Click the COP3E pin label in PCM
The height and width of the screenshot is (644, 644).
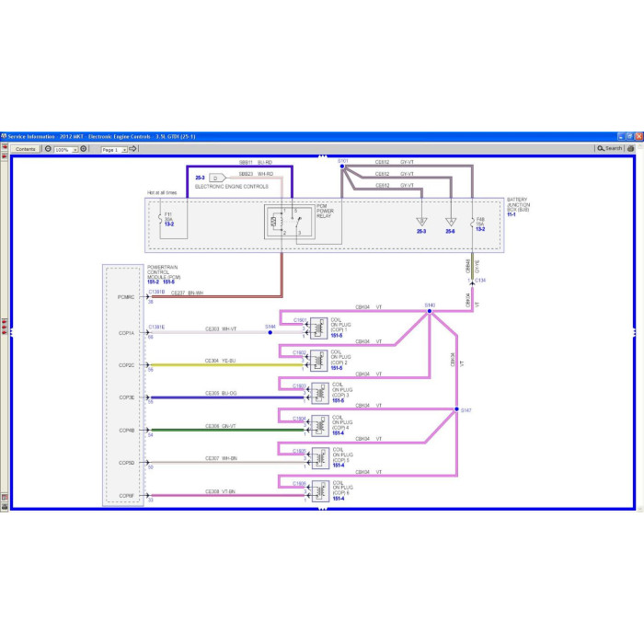coord(127,397)
